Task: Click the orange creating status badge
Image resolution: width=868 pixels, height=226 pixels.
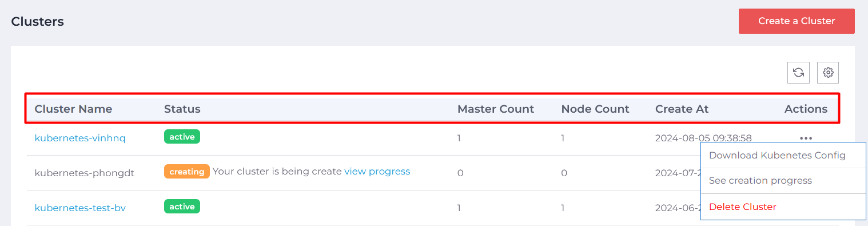Action: pyautogui.click(x=187, y=172)
